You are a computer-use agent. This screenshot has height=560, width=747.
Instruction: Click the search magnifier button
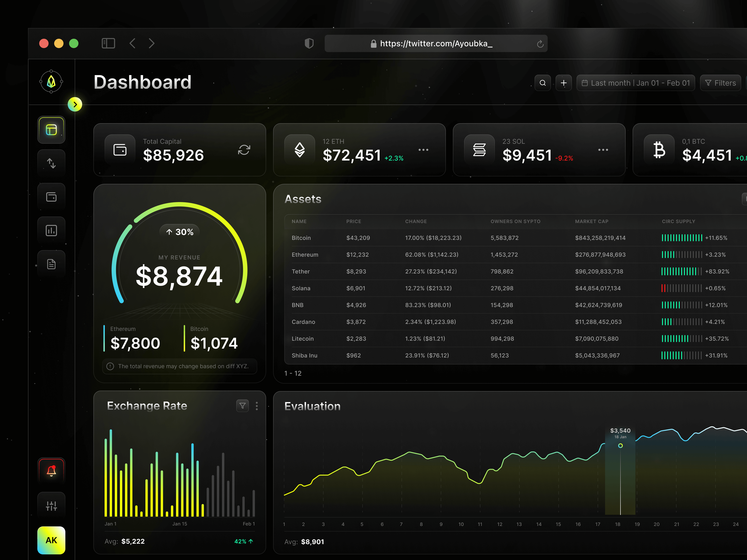[542, 83]
